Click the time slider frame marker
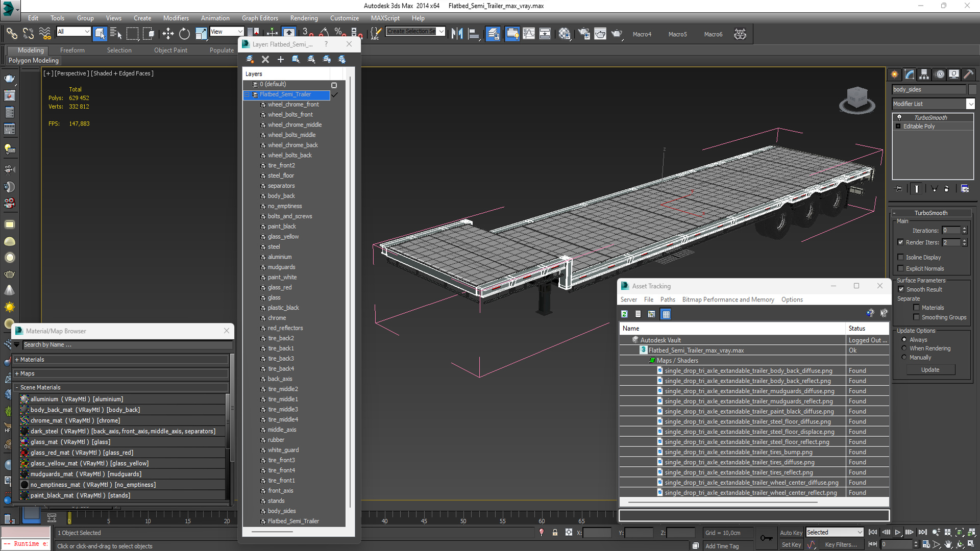Screen dimensions: 980x551 point(69,518)
